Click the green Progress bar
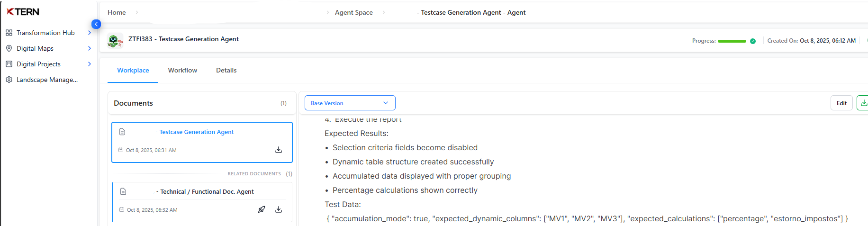This screenshot has width=868, height=226. coord(732,41)
